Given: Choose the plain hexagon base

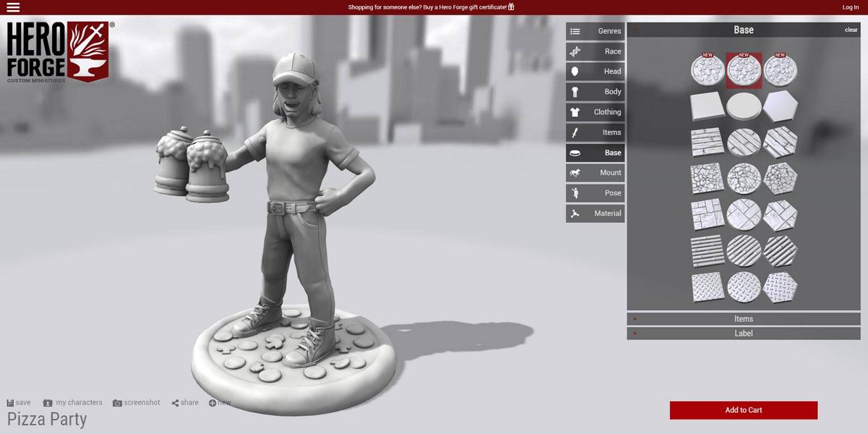Looking at the screenshot, I should [x=780, y=107].
